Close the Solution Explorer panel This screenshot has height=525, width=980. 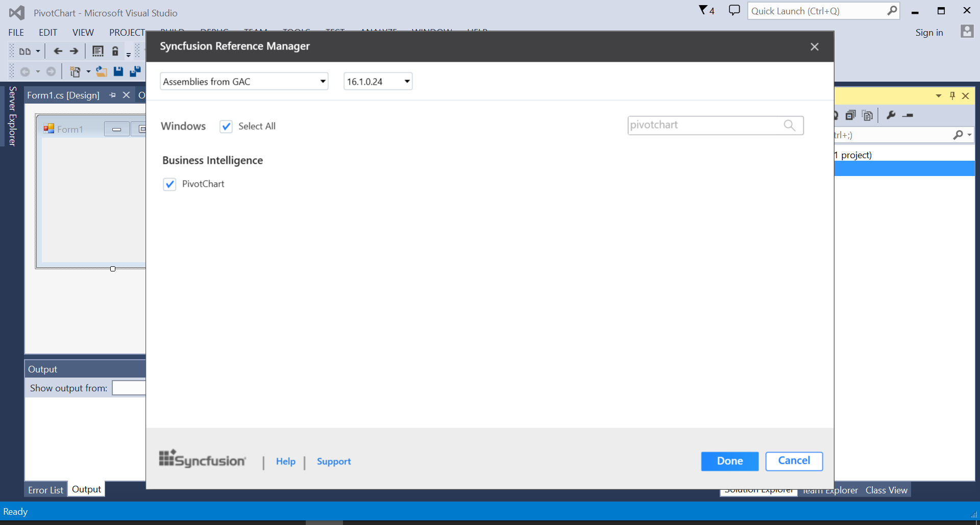(965, 96)
